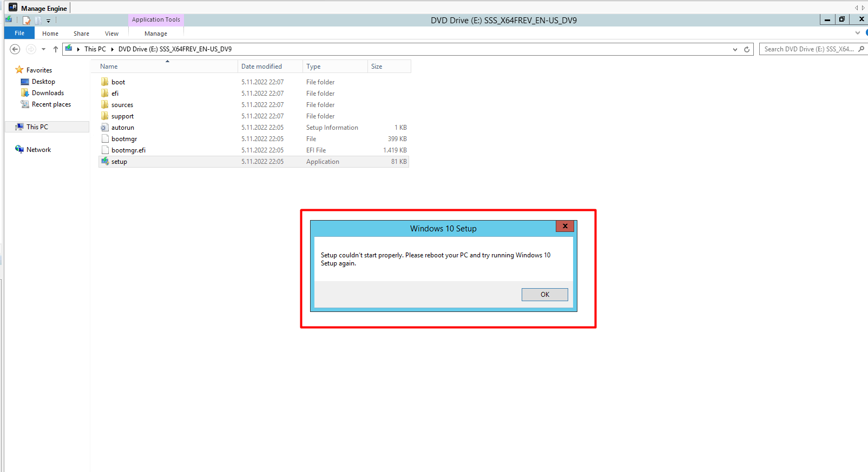Open Network in the navigation pane

click(38, 150)
